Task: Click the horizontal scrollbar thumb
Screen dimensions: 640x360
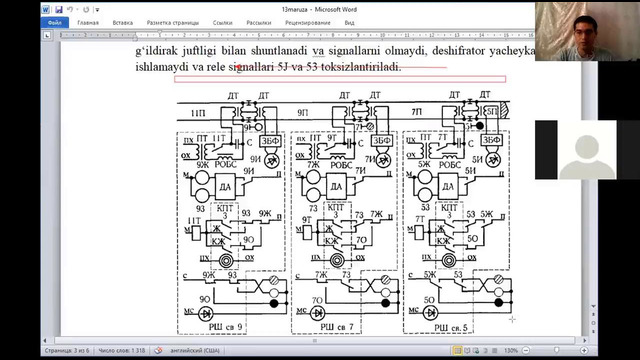Action: pos(315,340)
